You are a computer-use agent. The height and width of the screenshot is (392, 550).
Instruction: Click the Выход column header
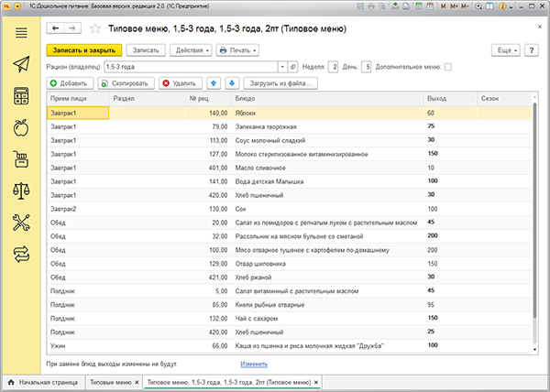[x=450, y=98]
